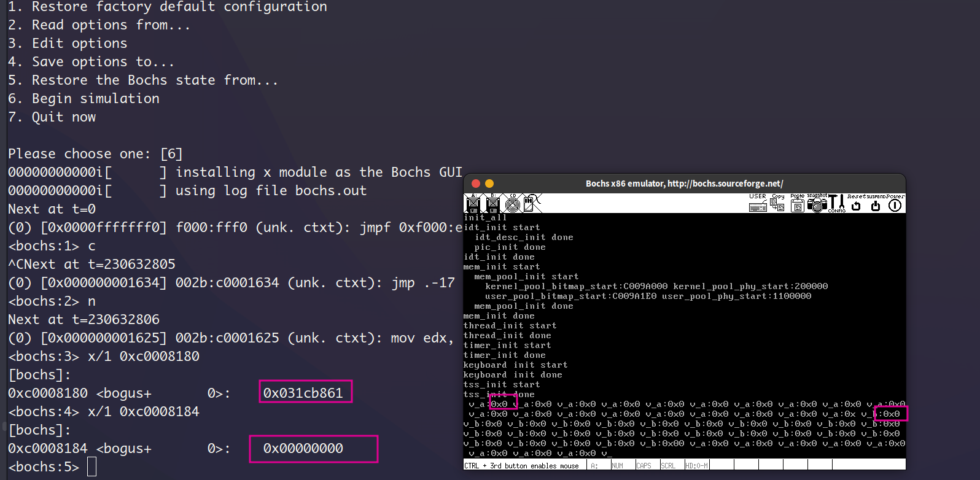Click the Copy clipboard icon
The image size is (980, 480).
pyautogui.click(x=778, y=203)
